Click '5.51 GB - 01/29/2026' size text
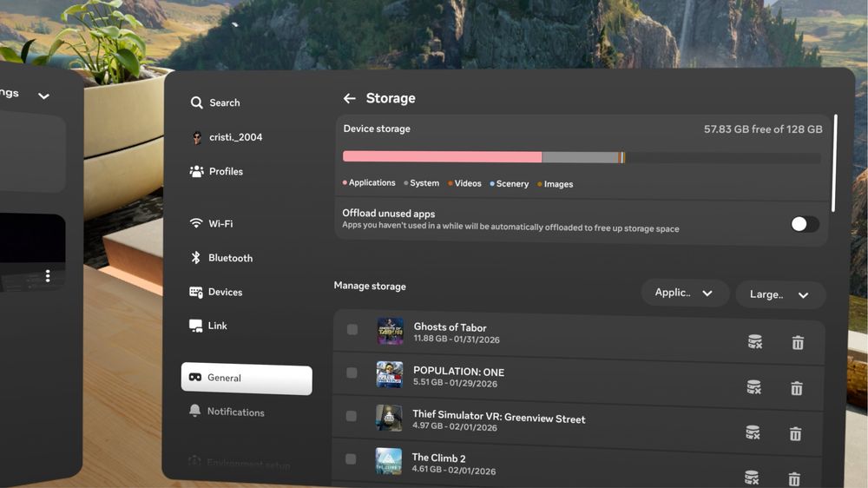868x488 pixels. click(x=455, y=383)
